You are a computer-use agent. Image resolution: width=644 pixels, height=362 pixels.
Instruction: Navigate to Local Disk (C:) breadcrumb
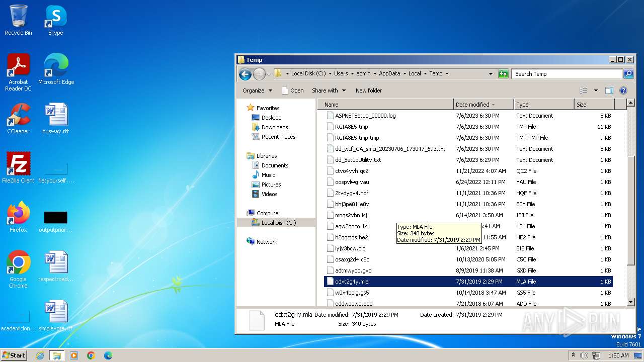308,73
